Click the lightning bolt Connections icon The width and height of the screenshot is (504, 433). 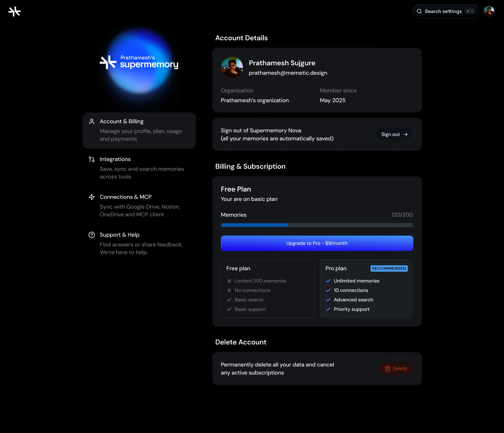[x=92, y=197]
